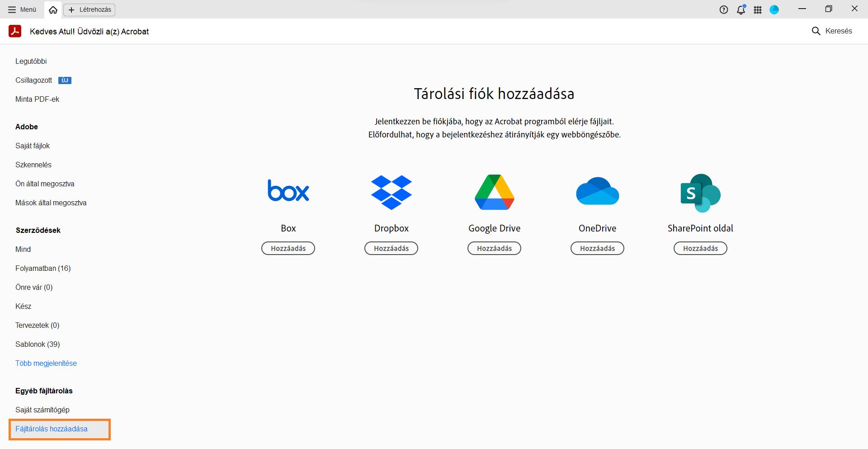Image resolution: width=868 pixels, height=449 pixels.
Task: Click the Acrobat PDF logo icon
Action: coord(15,31)
